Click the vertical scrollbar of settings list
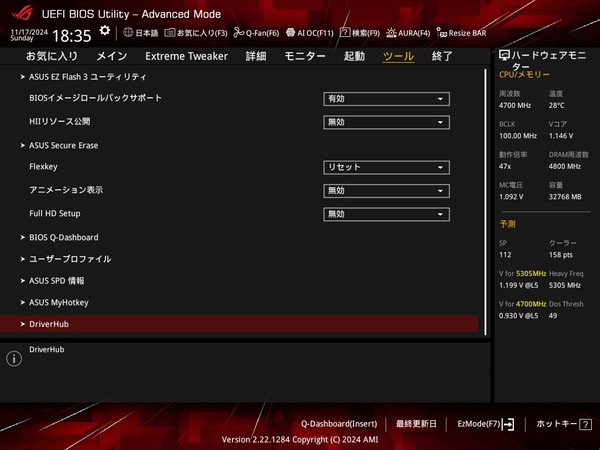The image size is (600, 450). click(x=486, y=202)
